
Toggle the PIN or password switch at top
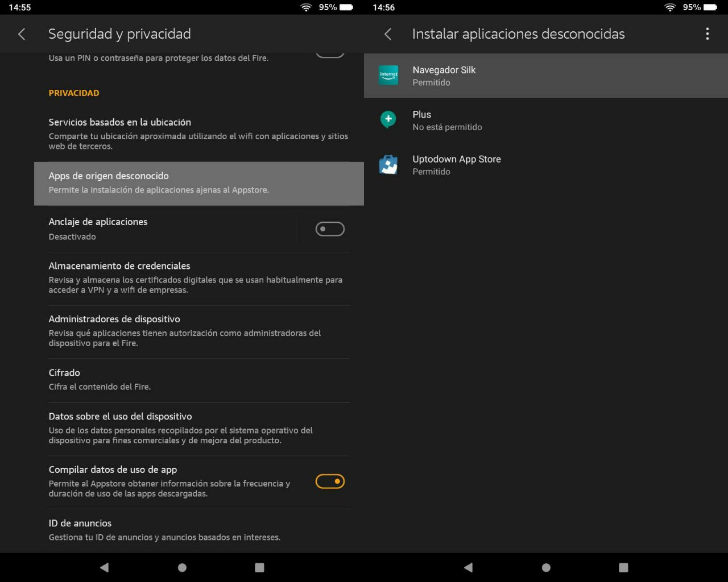click(x=330, y=55)
